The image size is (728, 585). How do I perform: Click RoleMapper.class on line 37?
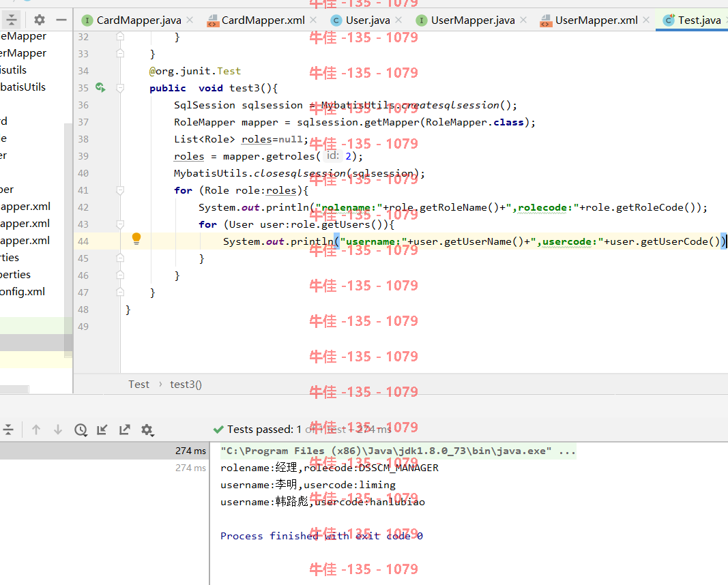pos(474,123)
